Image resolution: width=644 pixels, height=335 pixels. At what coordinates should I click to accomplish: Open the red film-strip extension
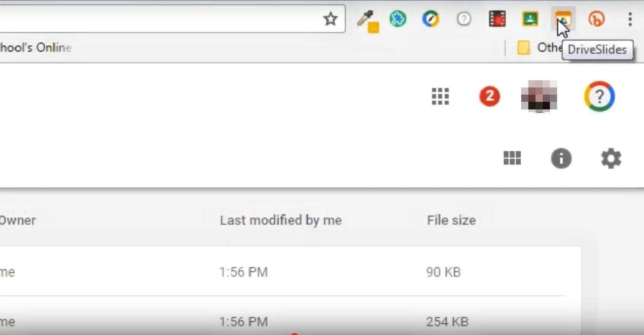tap(496, 19)
